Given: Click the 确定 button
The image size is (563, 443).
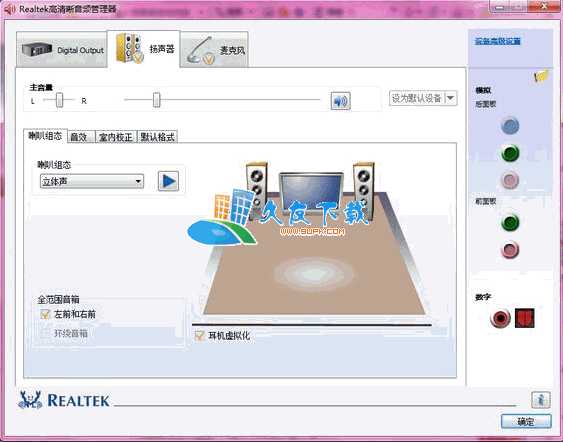Looking at the screenshot, I should click(x=526, y=422).
